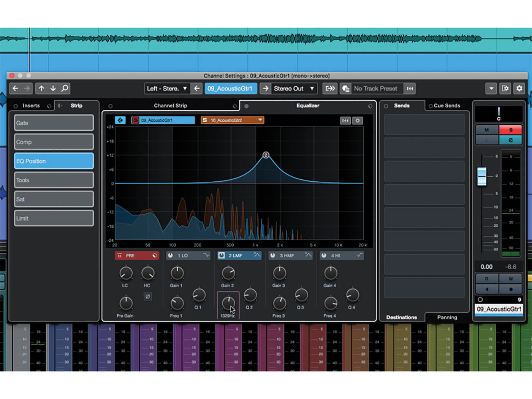Click the back navigation arrow

[15, 88]
